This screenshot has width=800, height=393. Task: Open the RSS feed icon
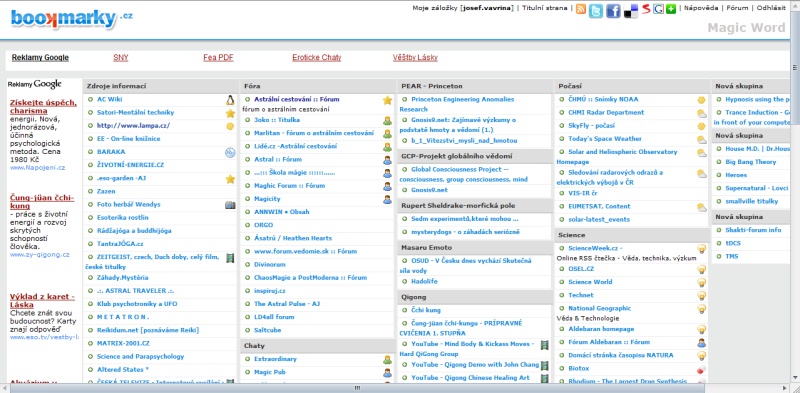coord(581,9)
